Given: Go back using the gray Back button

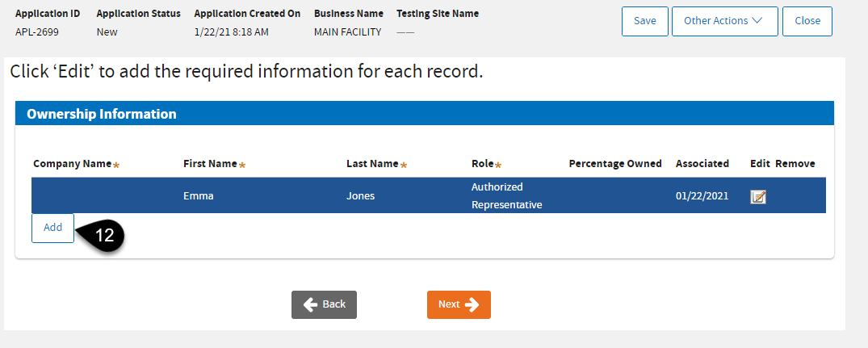Looking at the screenshot, I should [x=324, y=304].
